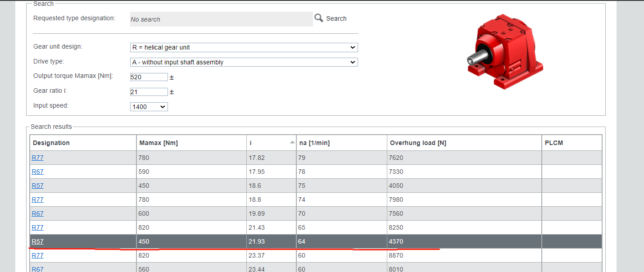
Task: Click the Mamax 590 cell
Action: [x=191, y=172]
